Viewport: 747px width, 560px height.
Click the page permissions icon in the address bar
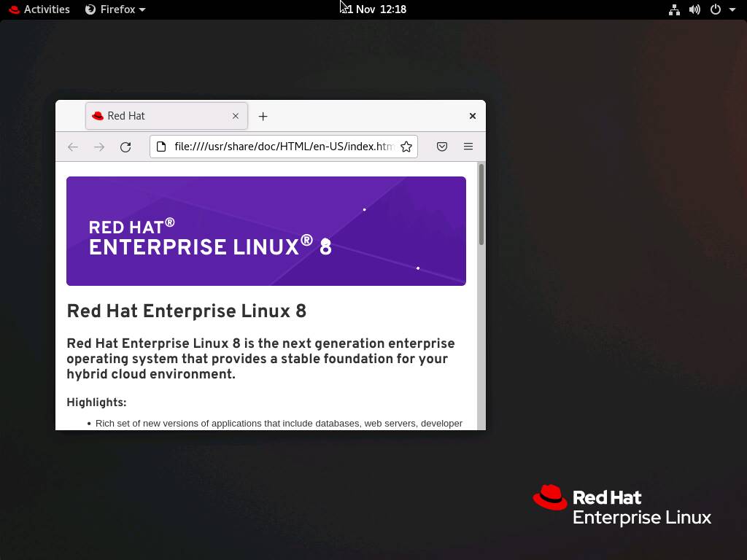coord(160,147)
